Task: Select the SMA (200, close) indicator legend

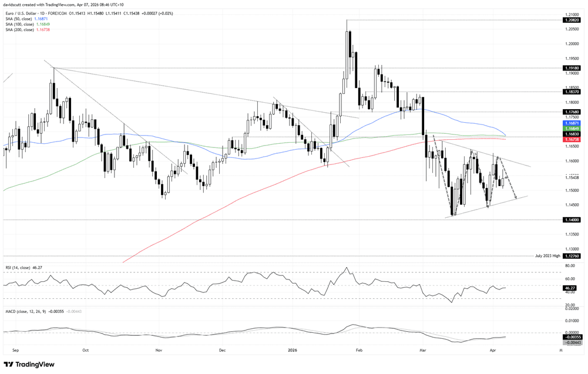Action: [28, 29]
